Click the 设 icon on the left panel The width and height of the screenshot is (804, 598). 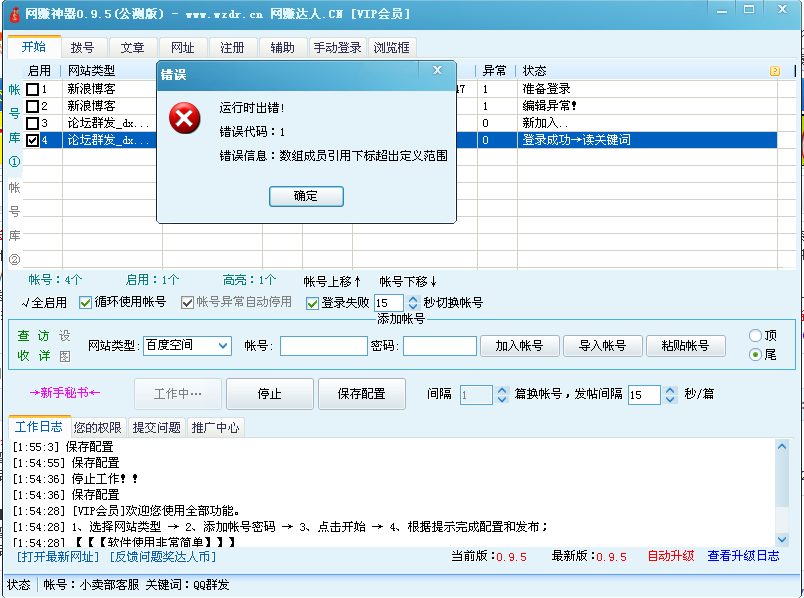click(66, 337)
